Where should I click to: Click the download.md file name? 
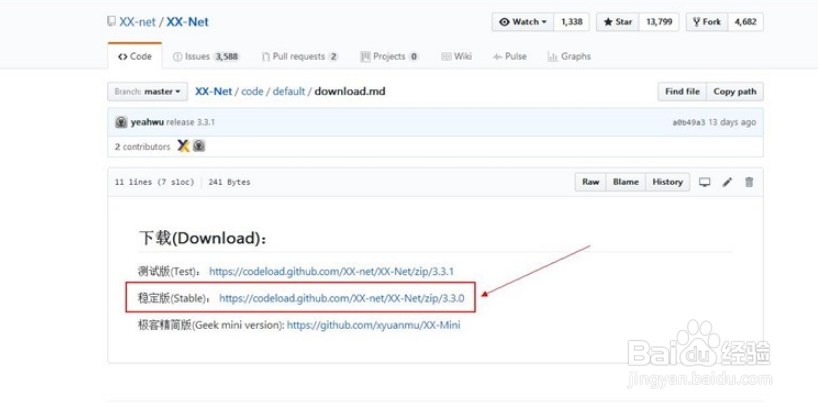(x=350, y=91)
